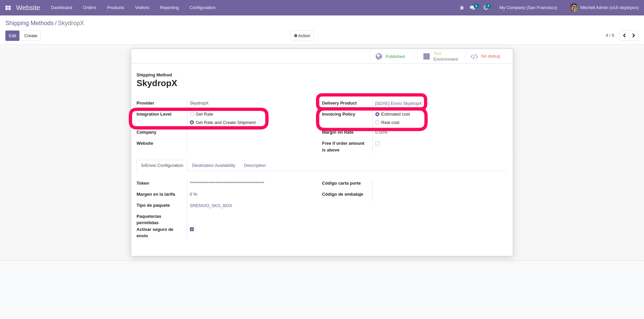644x319 pixels.
Task: Open the apps grid menu icon
Action: coord(8,8)
